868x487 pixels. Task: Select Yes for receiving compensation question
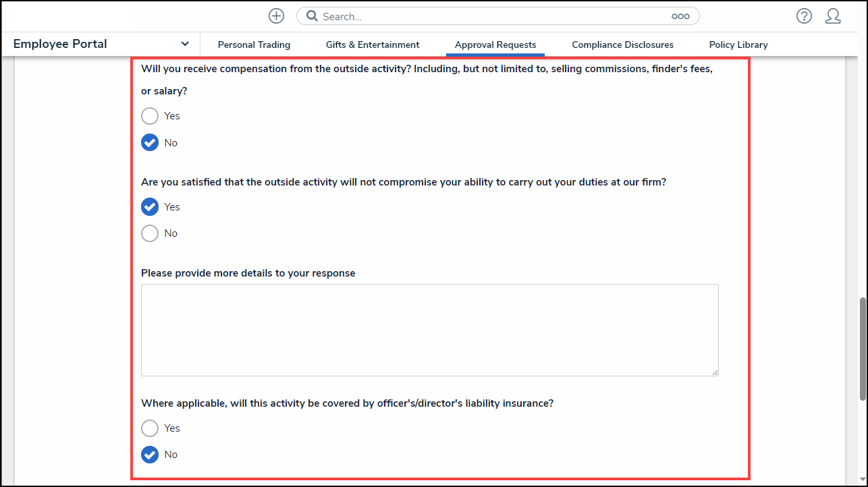(150, 115)
